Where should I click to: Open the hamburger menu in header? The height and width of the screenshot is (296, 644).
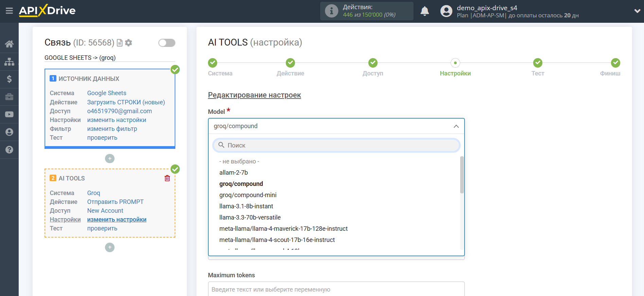pos(9,11)
